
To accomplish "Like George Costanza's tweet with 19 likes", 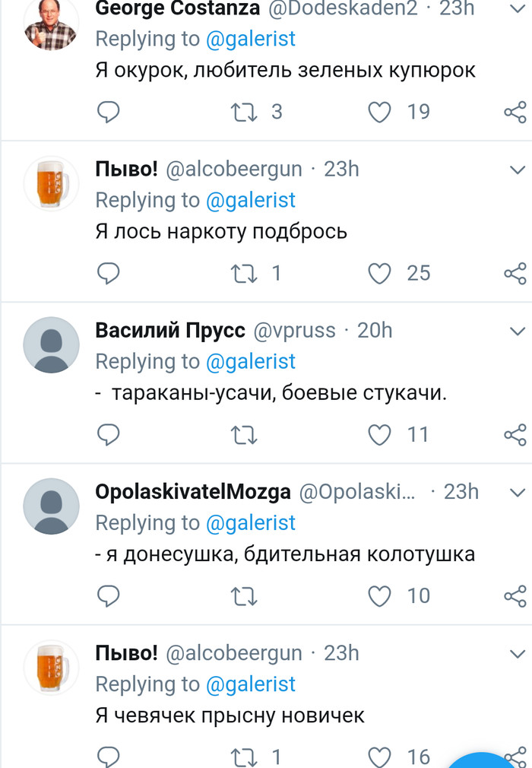I will 379,112.
